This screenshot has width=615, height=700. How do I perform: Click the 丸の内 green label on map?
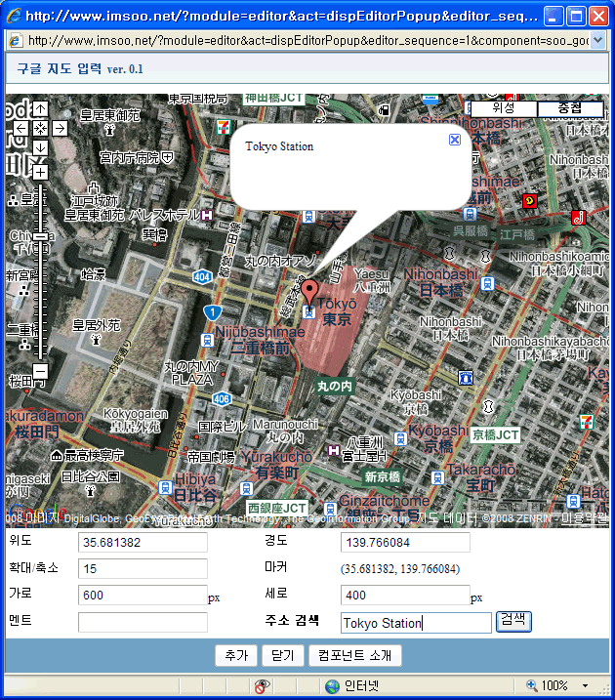point(335,387)
